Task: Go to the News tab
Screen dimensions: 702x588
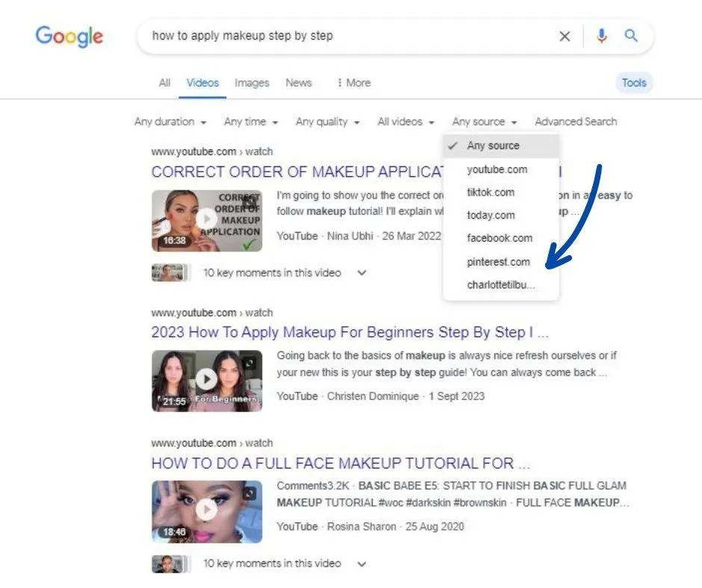Action: pyautogui.click(x=299, y=83)
